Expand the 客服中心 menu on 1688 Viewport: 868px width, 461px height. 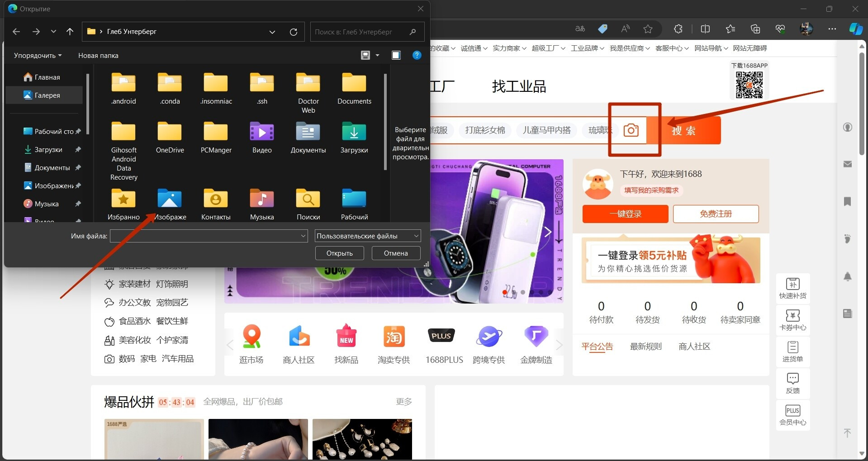[x=672, y=48]
